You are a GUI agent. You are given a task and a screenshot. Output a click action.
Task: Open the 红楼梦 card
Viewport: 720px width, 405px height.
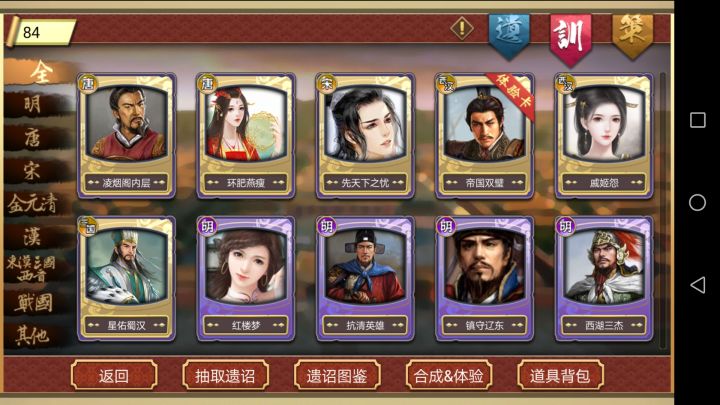(x=246, y=279)
